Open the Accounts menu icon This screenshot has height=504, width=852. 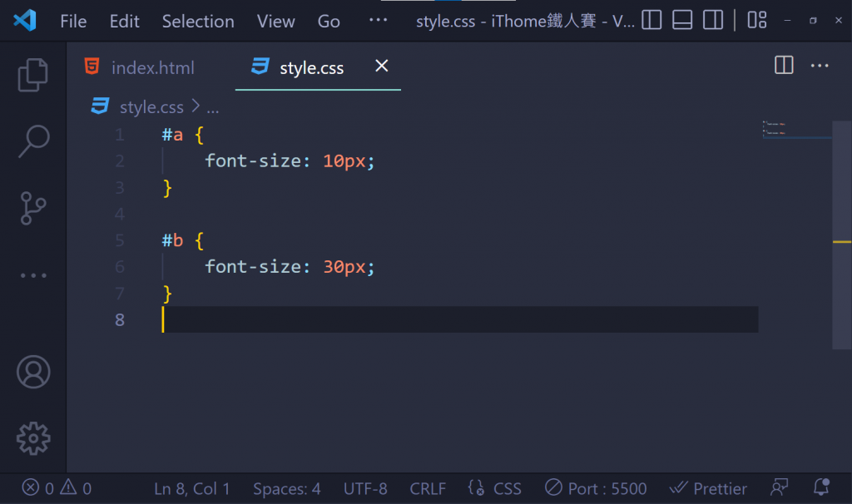click(x=33, y=372)
